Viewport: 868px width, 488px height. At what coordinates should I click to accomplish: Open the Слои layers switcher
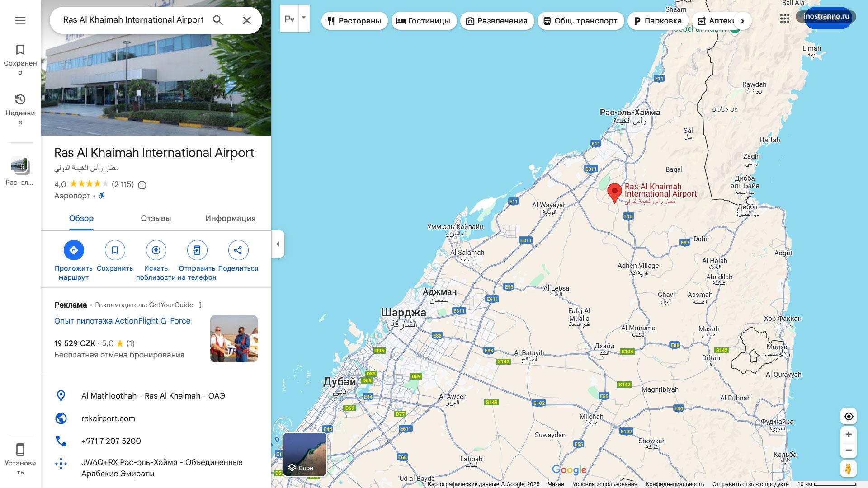305,454
